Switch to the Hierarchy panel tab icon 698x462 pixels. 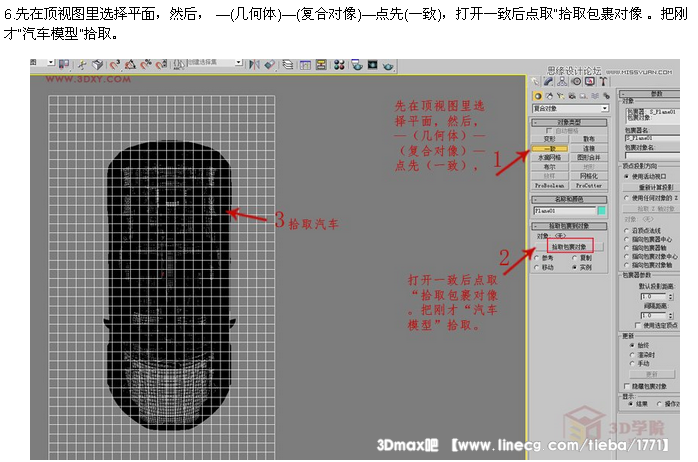tap(562, 81)
